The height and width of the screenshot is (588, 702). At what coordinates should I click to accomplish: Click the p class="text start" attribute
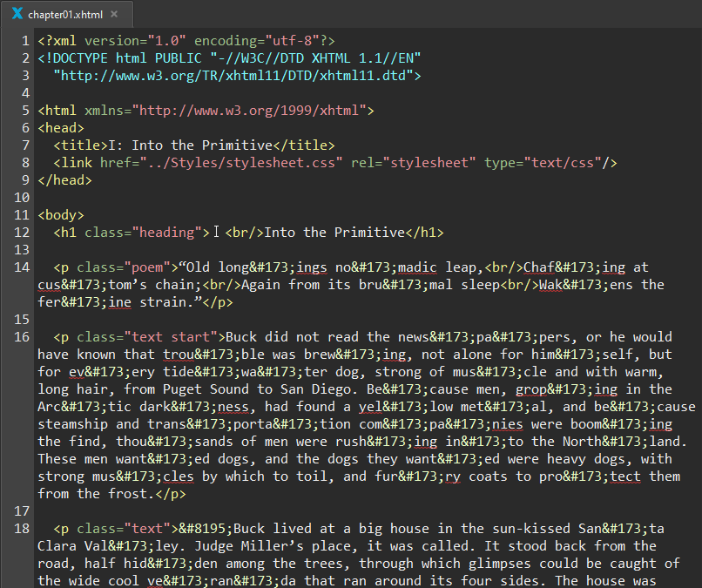click(147, 338)
